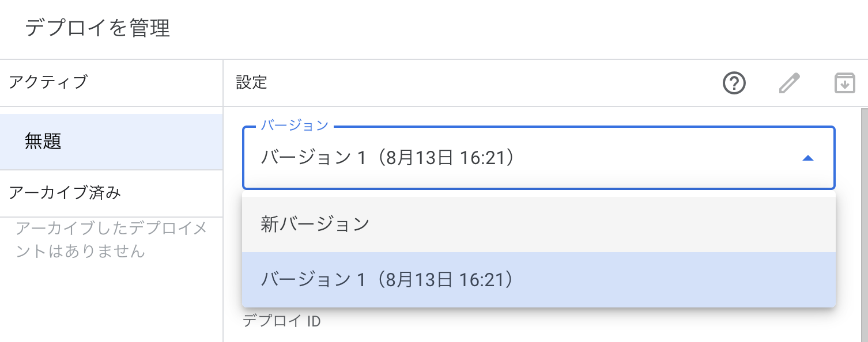Select 新バージョン from the dropdown list
868x342 pixels.
315,224
